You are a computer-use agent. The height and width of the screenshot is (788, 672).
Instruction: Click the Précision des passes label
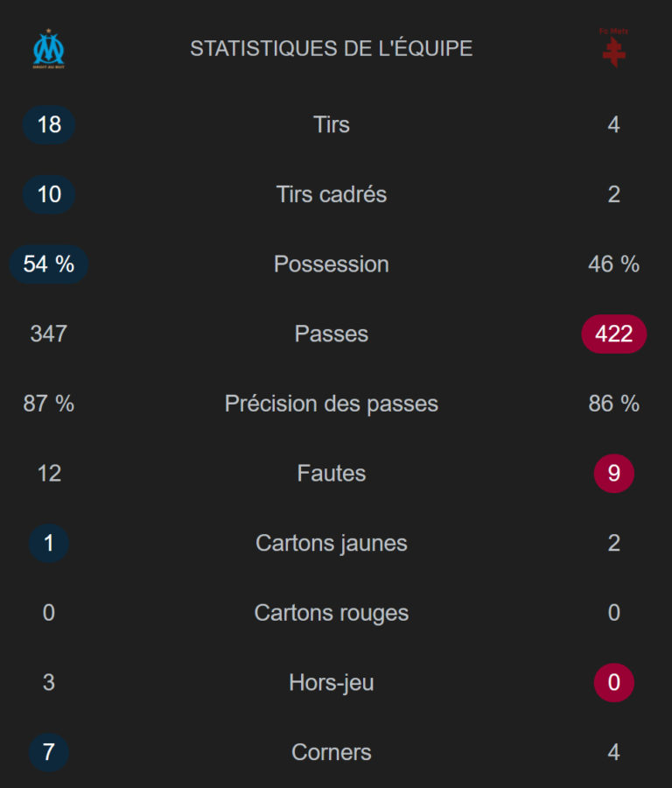tap(332, 404)
